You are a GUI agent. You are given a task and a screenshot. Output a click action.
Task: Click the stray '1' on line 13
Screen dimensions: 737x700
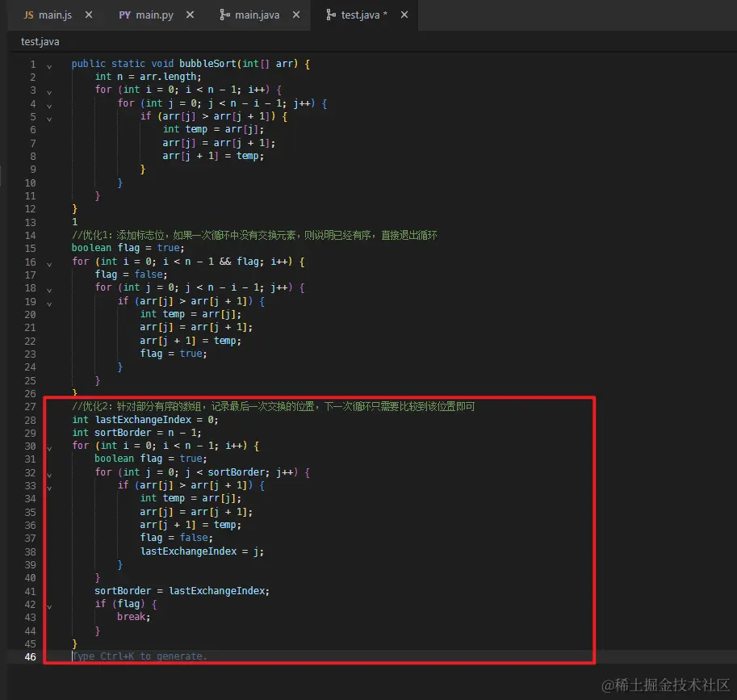point(75,222)
